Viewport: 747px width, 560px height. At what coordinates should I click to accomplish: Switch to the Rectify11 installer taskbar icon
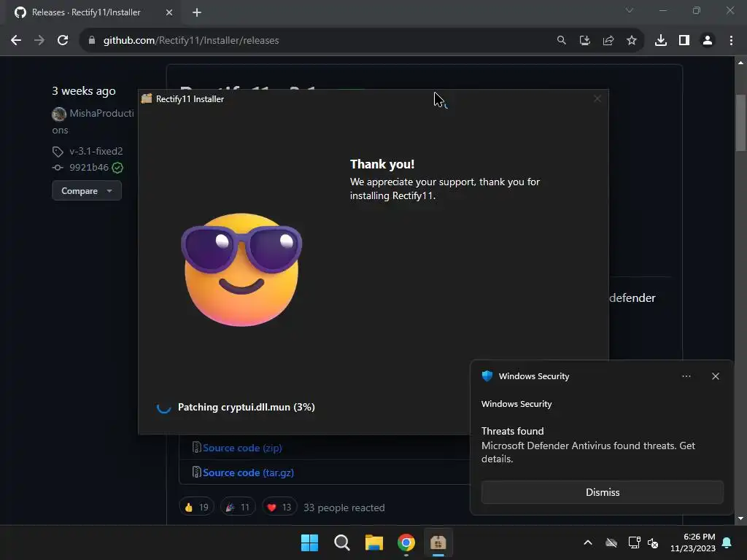pos(438,542)
